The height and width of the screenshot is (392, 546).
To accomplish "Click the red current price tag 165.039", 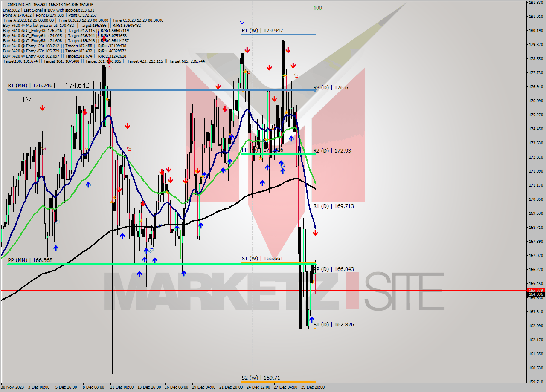I will (x=536, y=290).
